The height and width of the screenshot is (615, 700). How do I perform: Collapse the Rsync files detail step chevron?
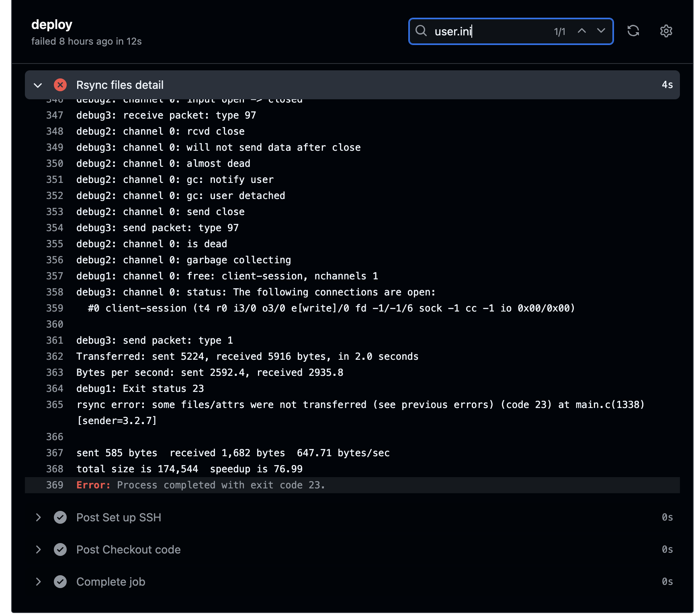coord(38,85)
